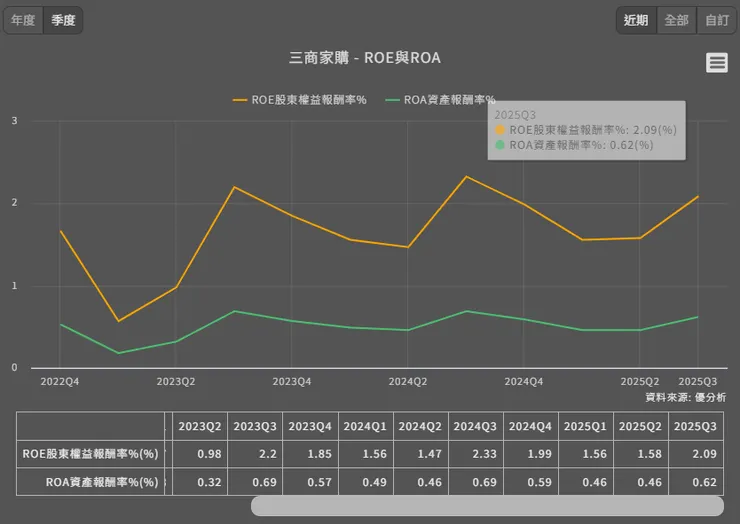Image resolution: width=740 pixels, height=524 pixels.
Task: Click the ROE line peak at 2024Q3
Action: coord(466,177)
